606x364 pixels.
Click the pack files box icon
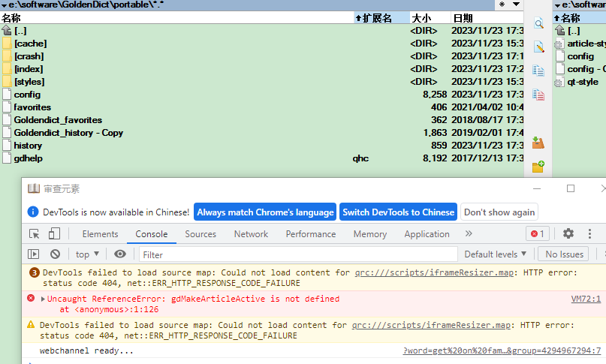[x=538, y=143]
